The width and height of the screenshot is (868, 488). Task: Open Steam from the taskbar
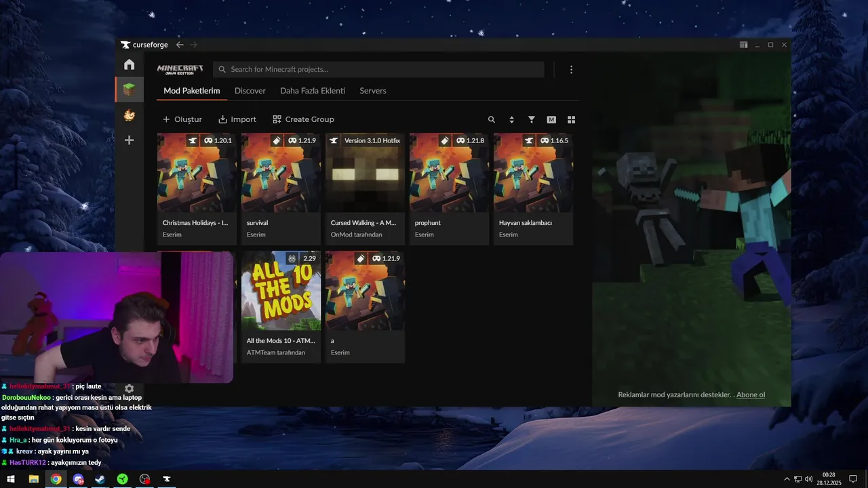coord(100,479)
